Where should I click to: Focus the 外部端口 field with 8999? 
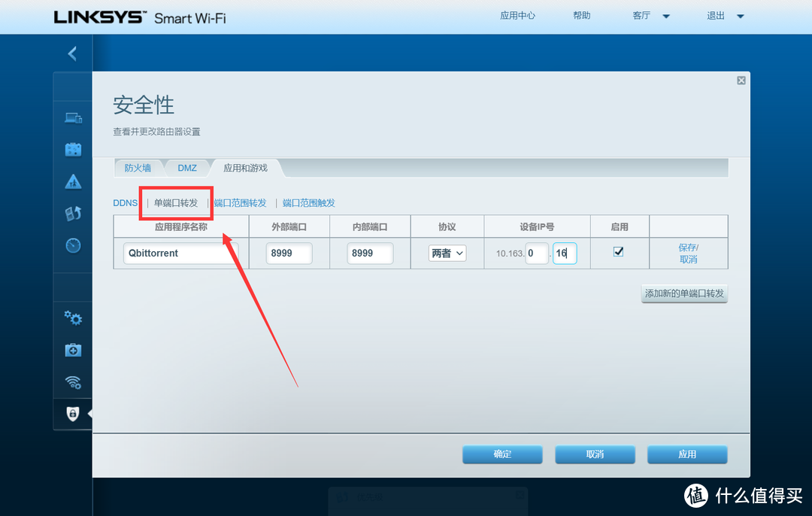tap(289, 253)
